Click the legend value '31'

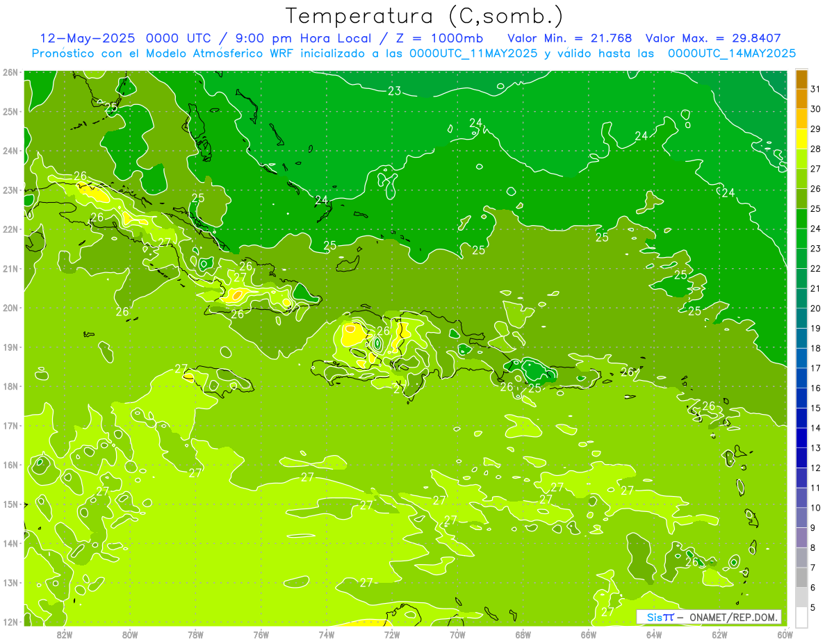(x=817, y=88)
